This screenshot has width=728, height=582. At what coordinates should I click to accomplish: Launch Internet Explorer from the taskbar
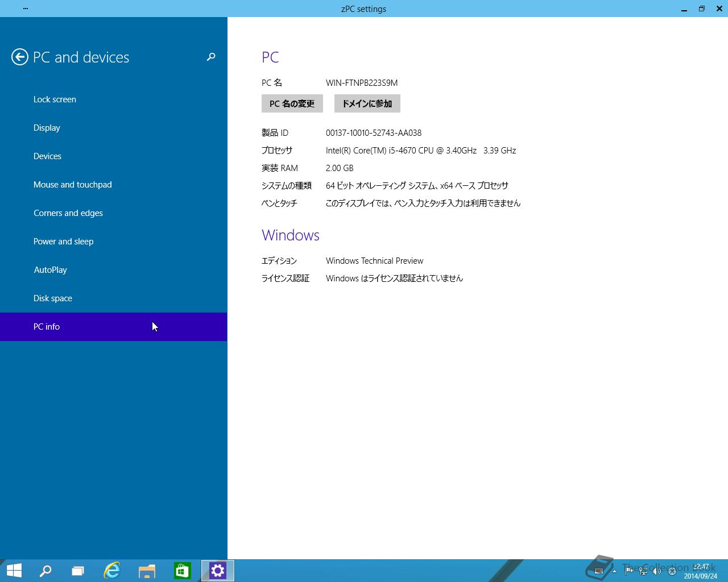click(x=112, y=571)
